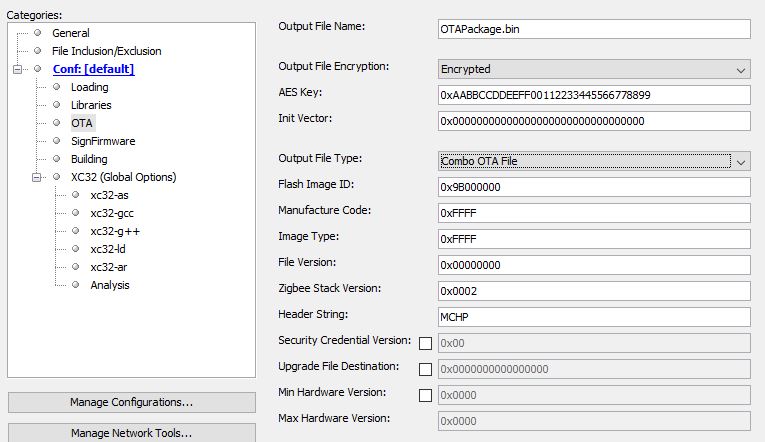Select the OTA category in tree
The width and height of the screenshot is (765, 442).
point(81,123)
